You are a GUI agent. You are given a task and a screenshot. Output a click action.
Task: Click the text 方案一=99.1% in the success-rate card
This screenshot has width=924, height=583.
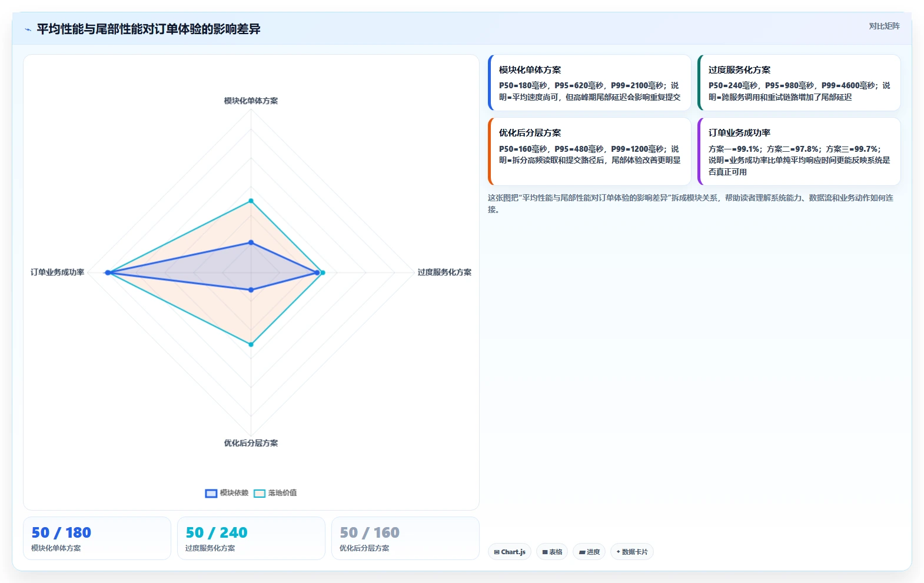click(734, 149)
